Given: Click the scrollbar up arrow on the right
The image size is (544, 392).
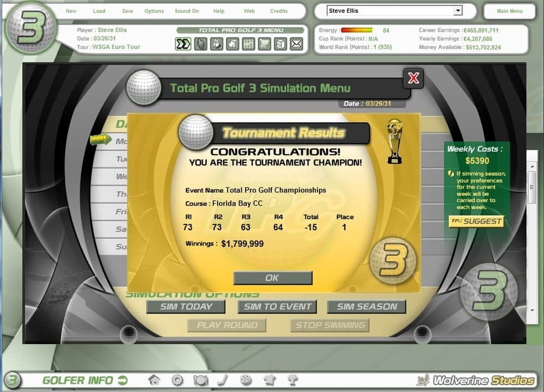Looking at the screenshot, I should pos(532,167).
